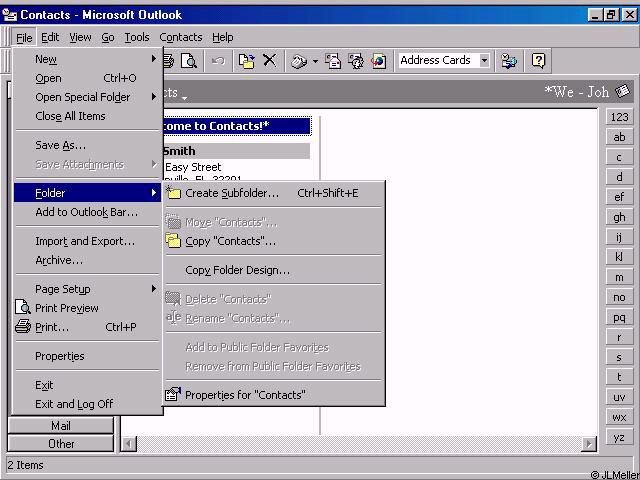640x480 pixels.
Task: Select Copy Folder Design...
Action: pos(273,270)
